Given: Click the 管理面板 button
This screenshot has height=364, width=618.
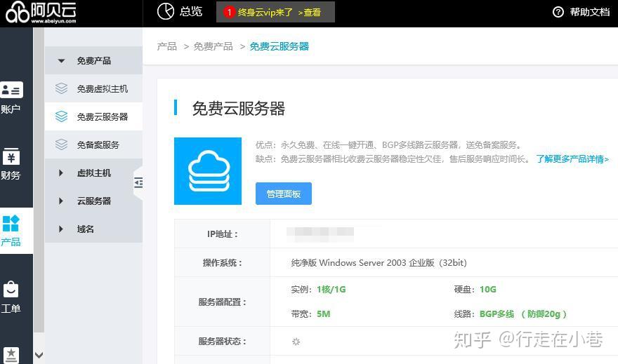Looking at the screenshot, I should click(284, 194).
